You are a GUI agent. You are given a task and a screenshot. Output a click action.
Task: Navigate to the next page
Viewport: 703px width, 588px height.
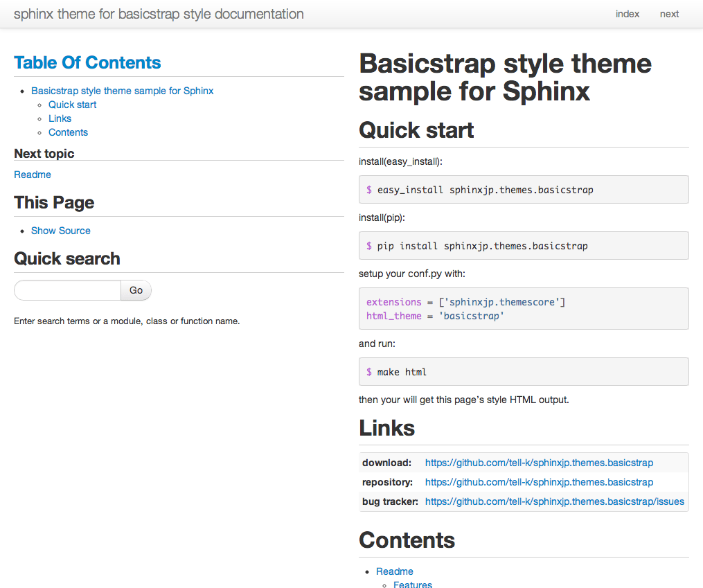tap(669, 14)
